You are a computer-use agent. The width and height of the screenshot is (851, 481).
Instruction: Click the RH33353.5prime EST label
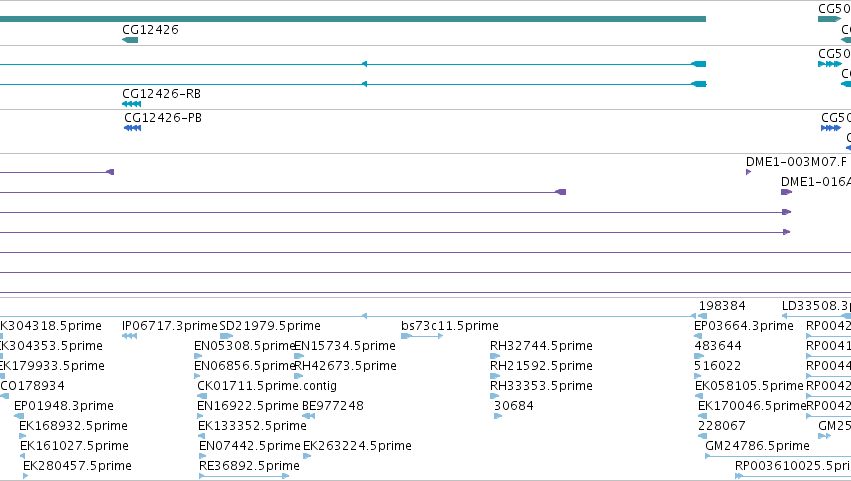(541, 386)
